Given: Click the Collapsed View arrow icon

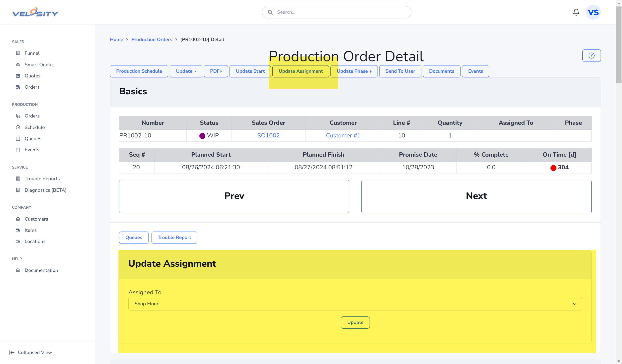Looking at the screenshot, I should pyautogui.click(x=12, y=352).
